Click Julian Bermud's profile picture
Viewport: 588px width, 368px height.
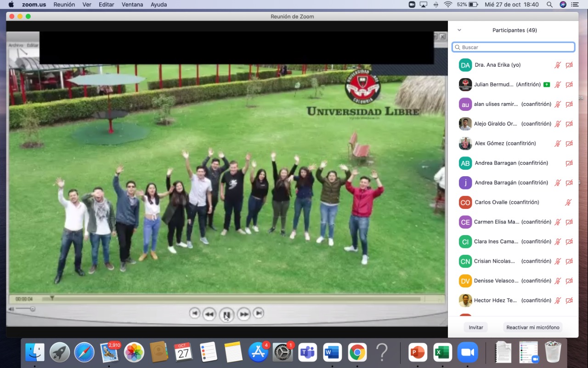click(465, 85)
